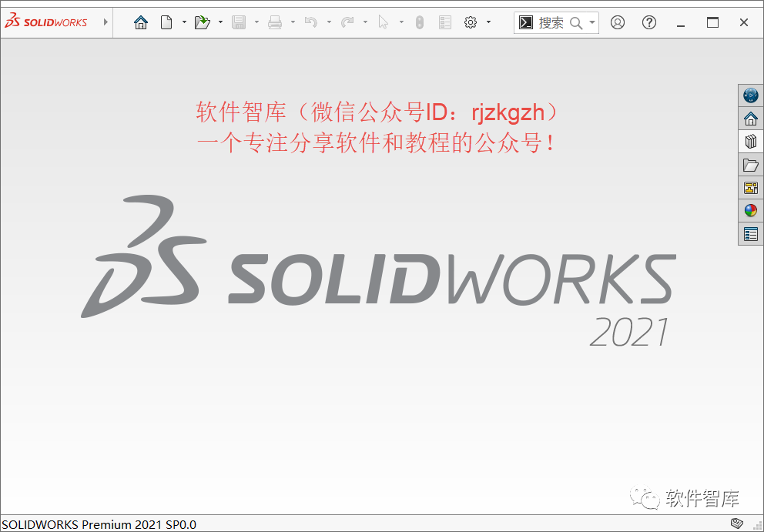Open the File Properties icon
The image size is (764, 532).
445,22
